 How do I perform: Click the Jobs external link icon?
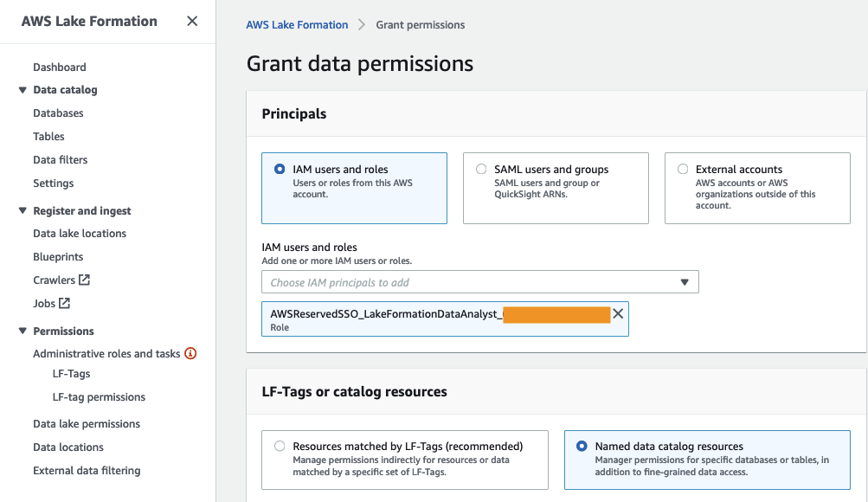tap(65, 304)
